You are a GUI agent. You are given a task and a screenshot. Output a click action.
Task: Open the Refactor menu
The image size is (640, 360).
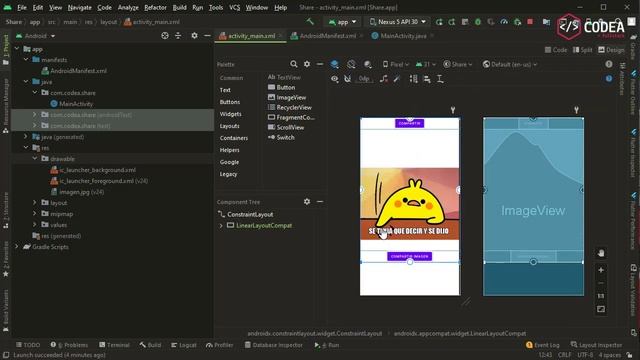pos(155,7)
